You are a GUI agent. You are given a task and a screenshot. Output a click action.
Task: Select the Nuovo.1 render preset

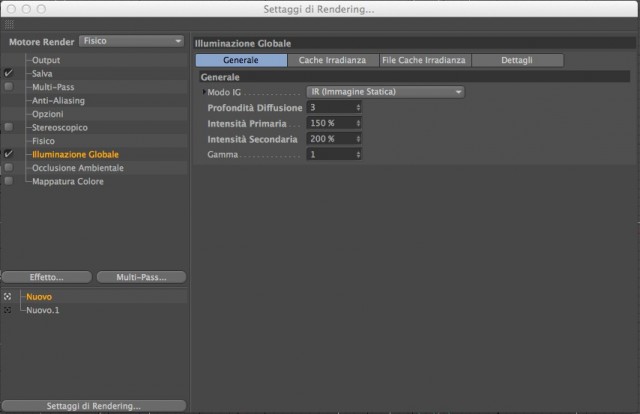[43, 310]
